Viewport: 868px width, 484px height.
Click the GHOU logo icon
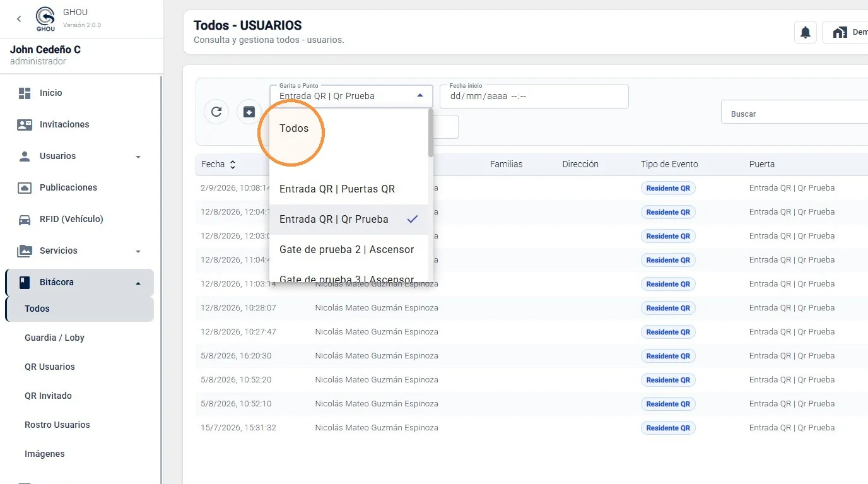(45, 19)
